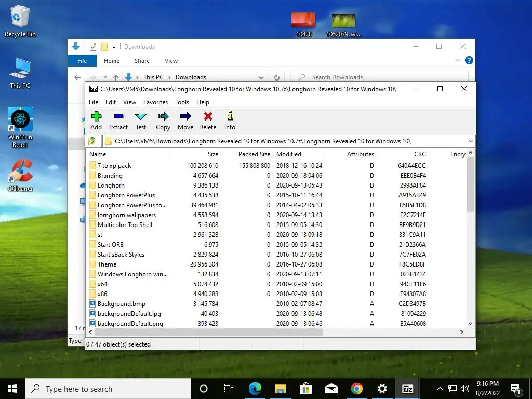Open the Explorer File tab
Image resolution: width=532 pixels, height=399 pixels.
82,61
